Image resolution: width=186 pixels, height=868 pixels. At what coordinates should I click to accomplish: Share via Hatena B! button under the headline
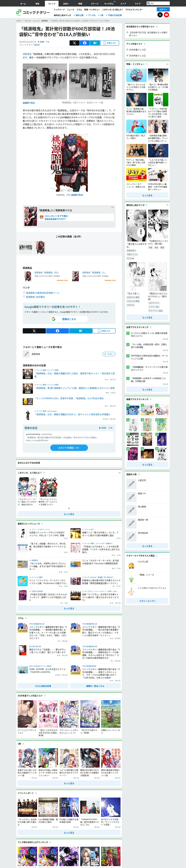[95, 43]
